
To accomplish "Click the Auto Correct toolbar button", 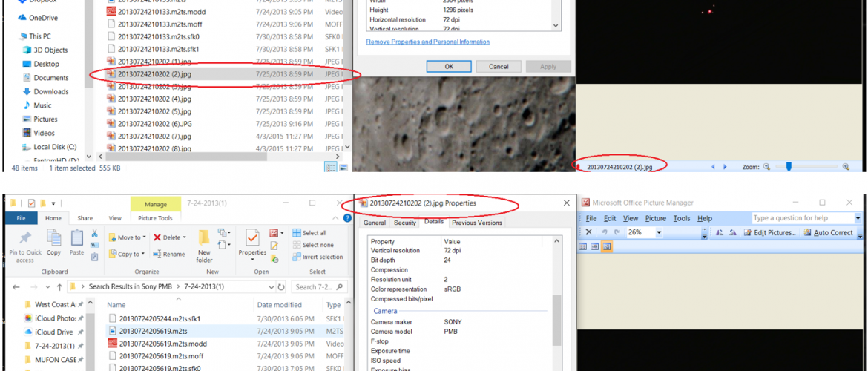I will click(x=828, y=232).
